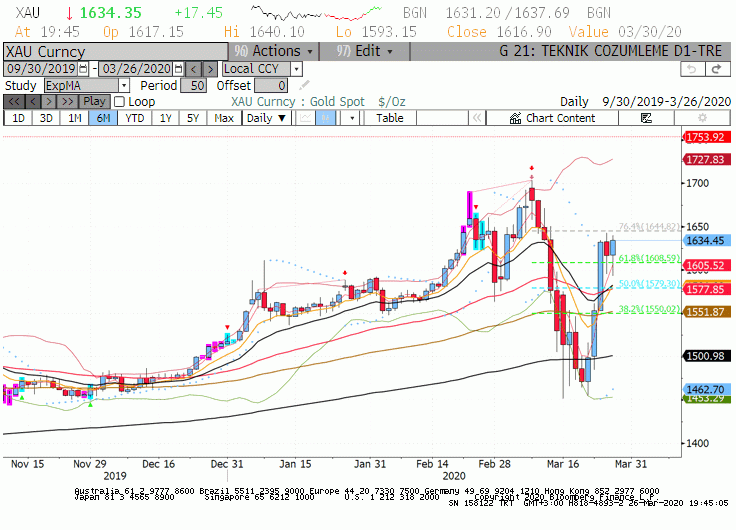Click the undo arrow icon

coord(692,69)
